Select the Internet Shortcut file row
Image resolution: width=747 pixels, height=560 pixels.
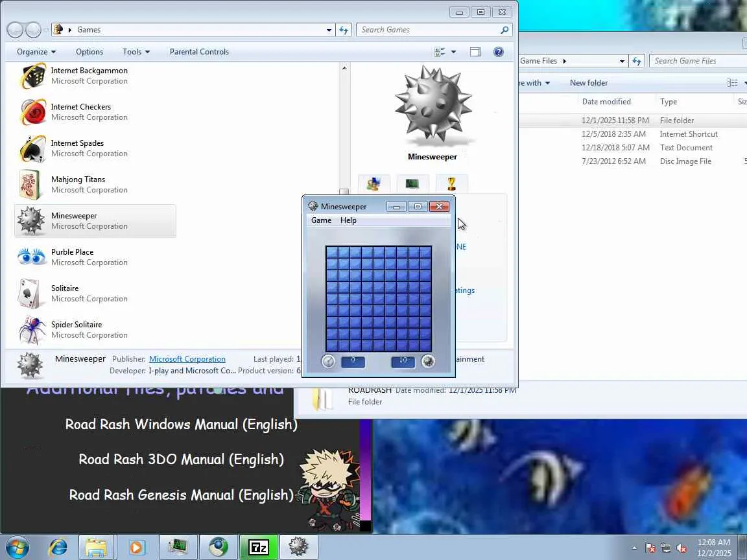coord(633,134)
